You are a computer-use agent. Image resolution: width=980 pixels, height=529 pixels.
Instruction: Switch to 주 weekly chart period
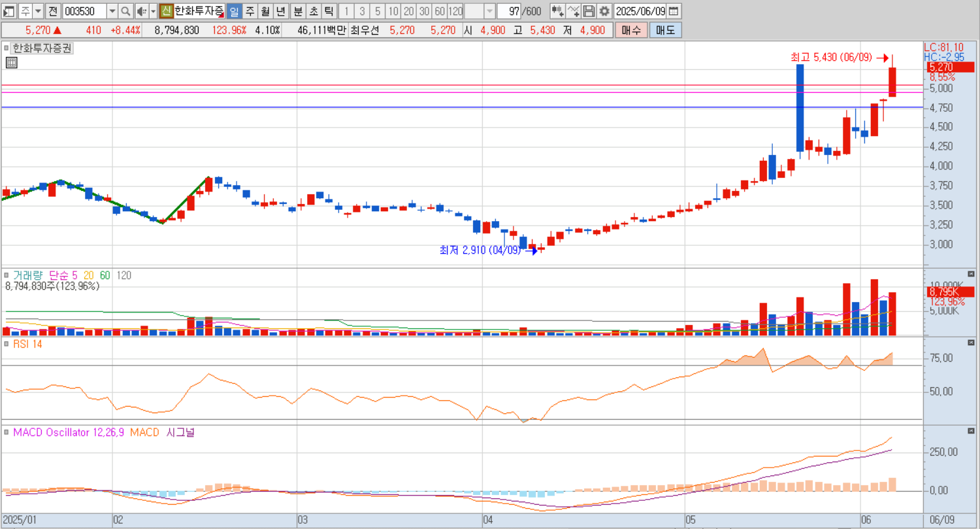249,11
